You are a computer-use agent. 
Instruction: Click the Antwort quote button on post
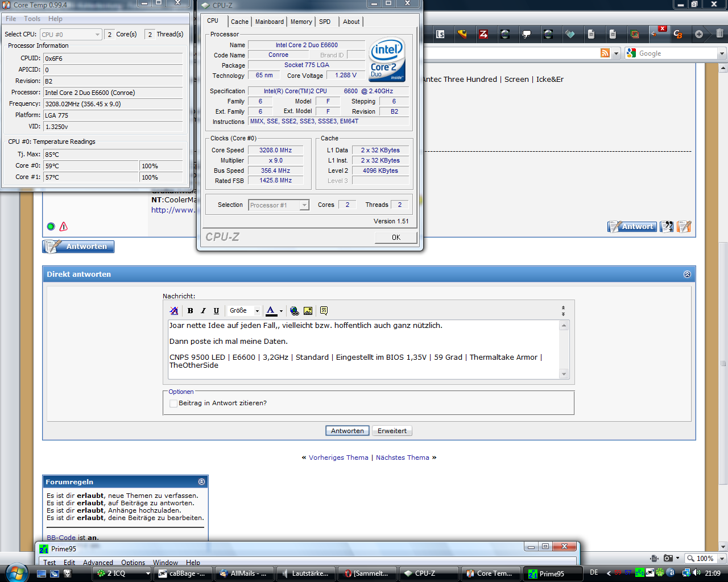pyautogui.click(x=632, y=227)
